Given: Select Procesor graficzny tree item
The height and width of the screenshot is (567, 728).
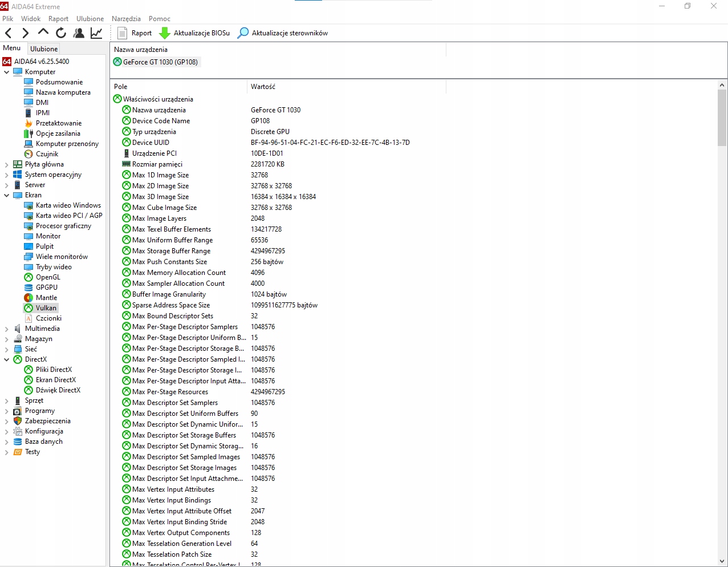Looking at the screenshot, I should (x=58, y=226).
